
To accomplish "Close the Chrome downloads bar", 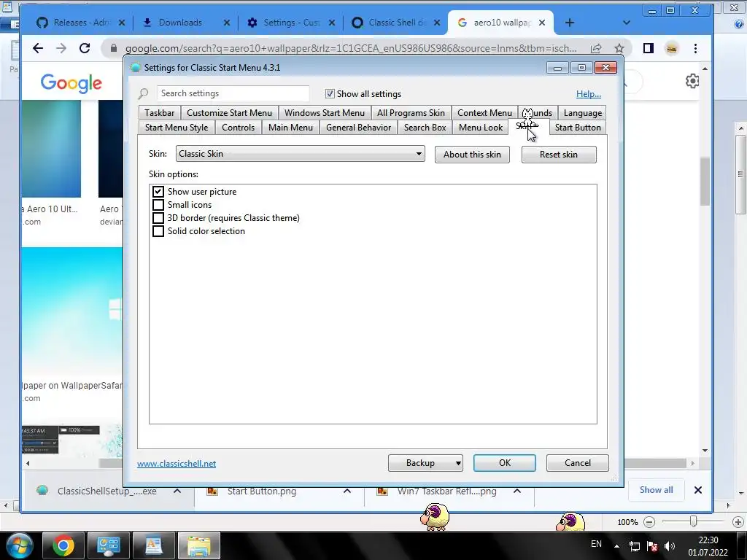I will click(x=698, y=490).
